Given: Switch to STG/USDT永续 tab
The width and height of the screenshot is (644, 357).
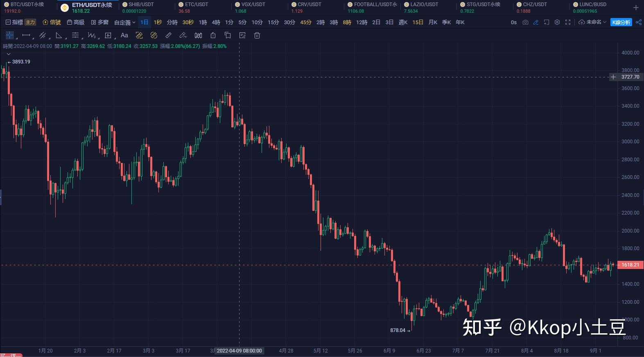Looking at the screenshot, I should (480, 7).
